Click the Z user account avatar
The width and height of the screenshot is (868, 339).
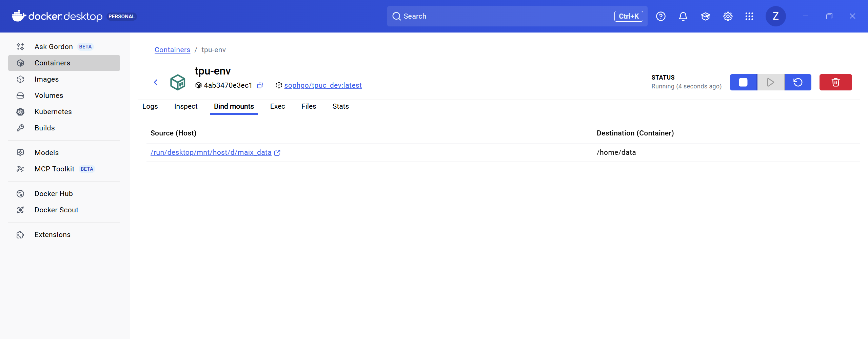(775, 16)
